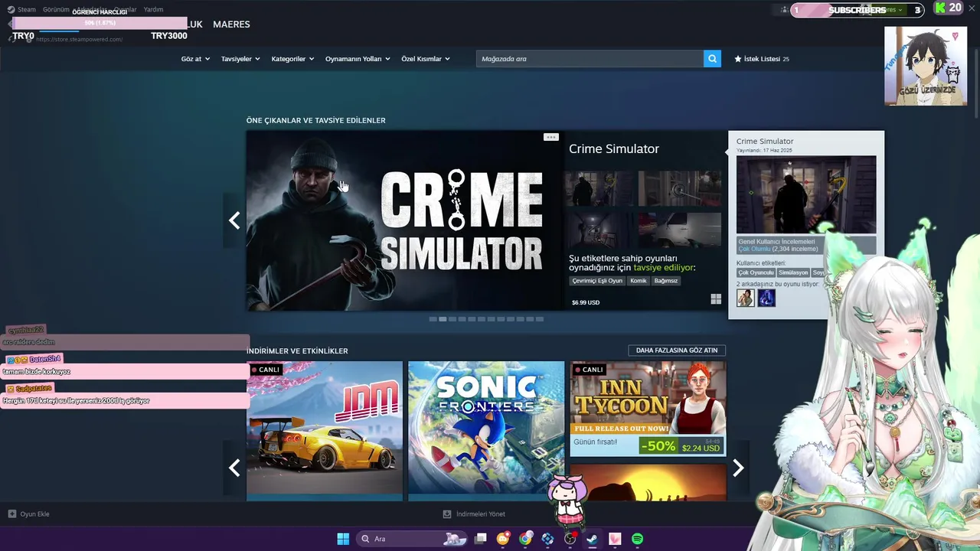980x551 pixels.
Task: Click Oyun Ekle plus icon
Action: pos(12,514)
